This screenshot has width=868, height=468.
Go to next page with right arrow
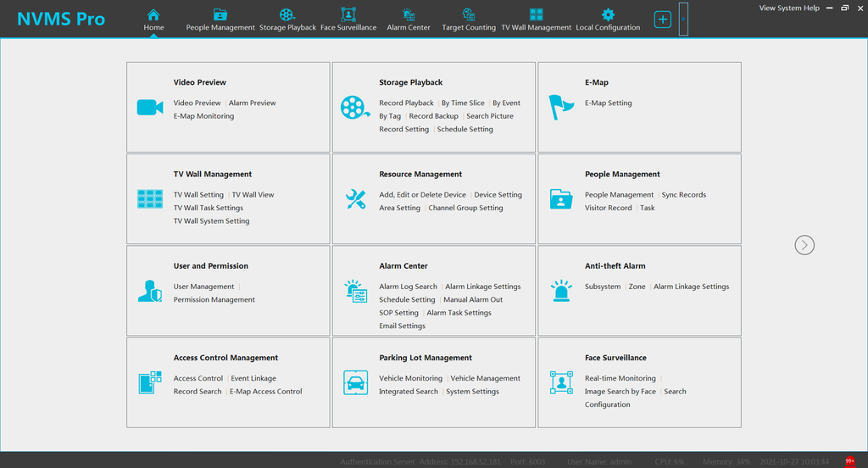pyautogui.click(x=804, y=245)
